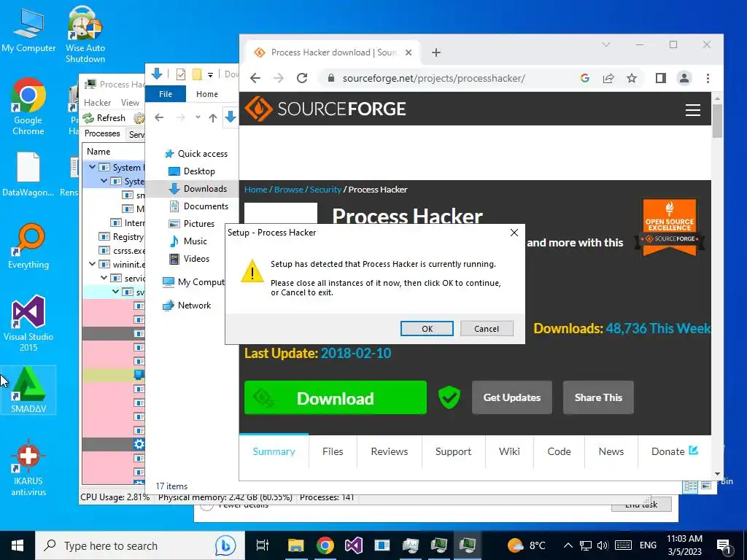This screenshot has height=560, width=747.
Task: Close the Process Hacker download tab
Action: 409,52
